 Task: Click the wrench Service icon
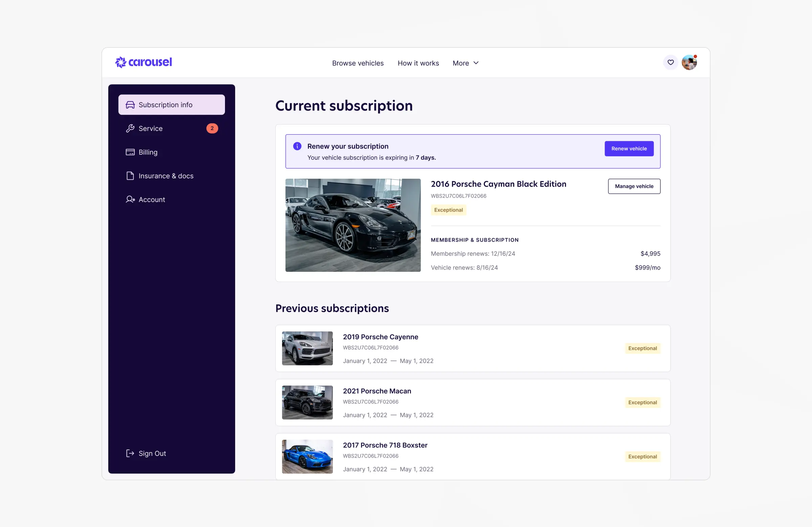pyautogui.click(x=130, y=129)
